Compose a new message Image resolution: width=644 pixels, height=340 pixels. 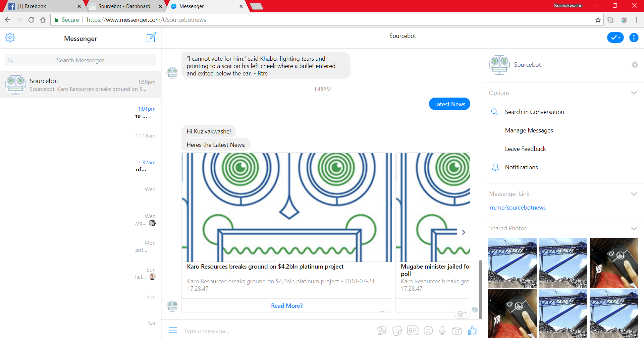pos(151,37)
